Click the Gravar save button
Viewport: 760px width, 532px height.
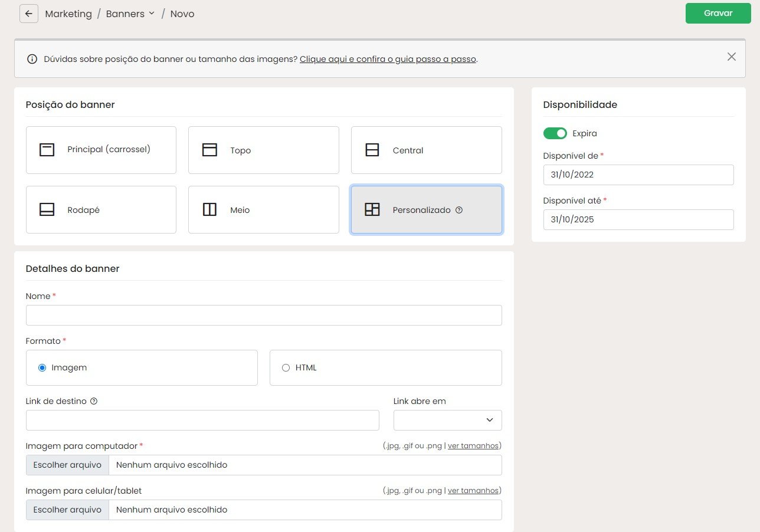point(718,13)
